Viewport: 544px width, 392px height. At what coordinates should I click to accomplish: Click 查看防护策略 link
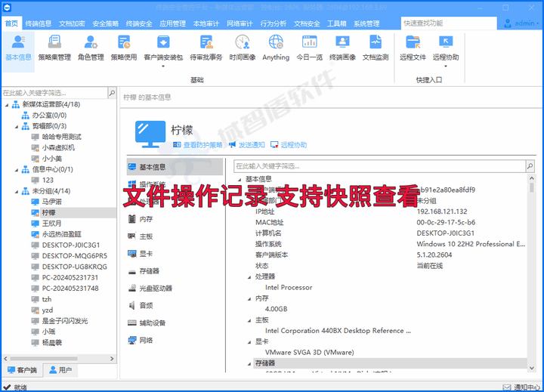tap(198, 145)
